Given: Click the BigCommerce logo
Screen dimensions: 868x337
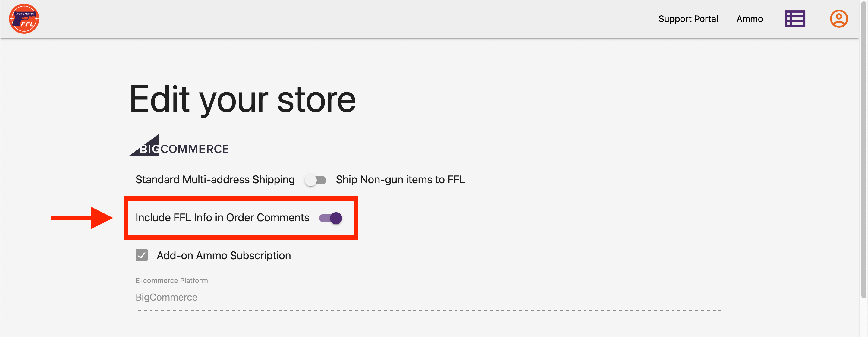Looking at the screenshot, I should [179, 146].
